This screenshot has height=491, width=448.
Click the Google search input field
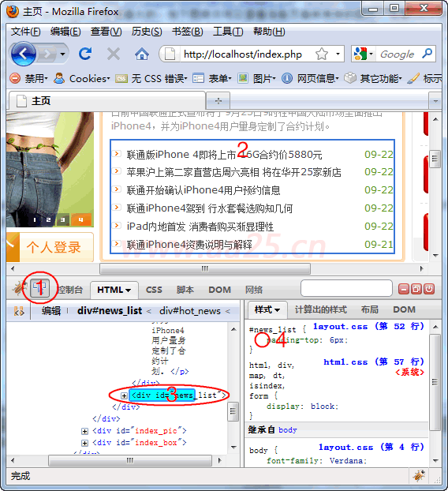[x=398, y=54]
